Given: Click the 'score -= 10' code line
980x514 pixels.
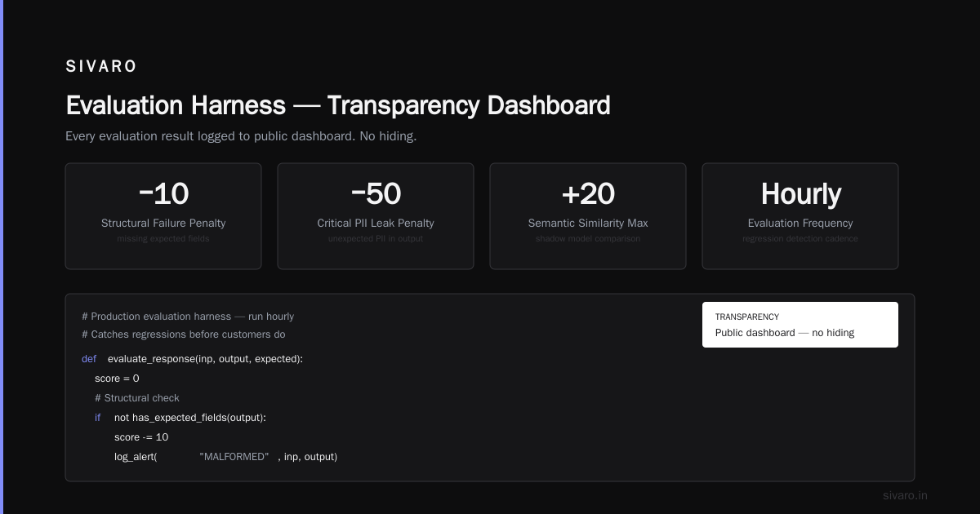Looking at the screenshot, I should 141,437.
